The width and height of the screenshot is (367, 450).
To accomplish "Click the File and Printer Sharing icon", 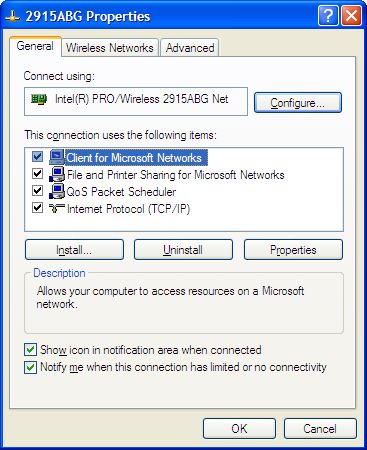I will [x=57, y=174].
